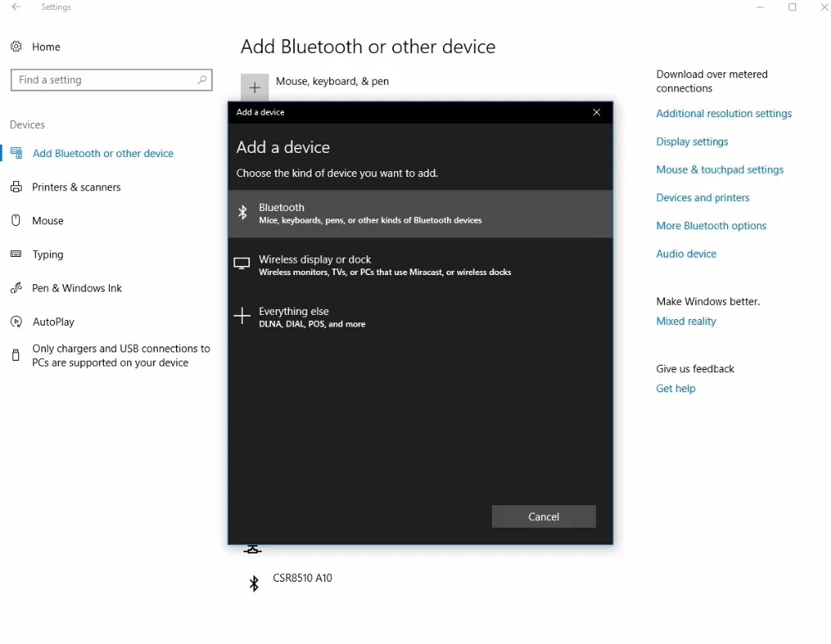Click the Find a setting search box
The height and width of the screenshot is (644, 831).
[111, 80]
